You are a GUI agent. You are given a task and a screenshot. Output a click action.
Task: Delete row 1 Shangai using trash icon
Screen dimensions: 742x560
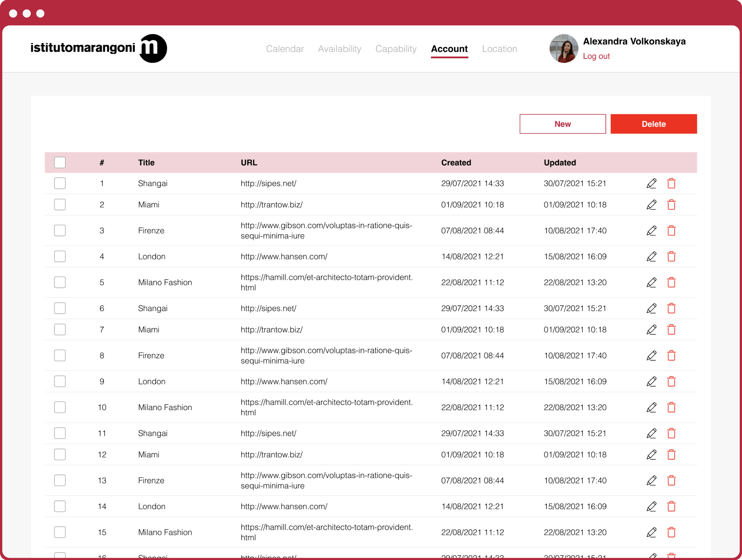coord(671,184)
